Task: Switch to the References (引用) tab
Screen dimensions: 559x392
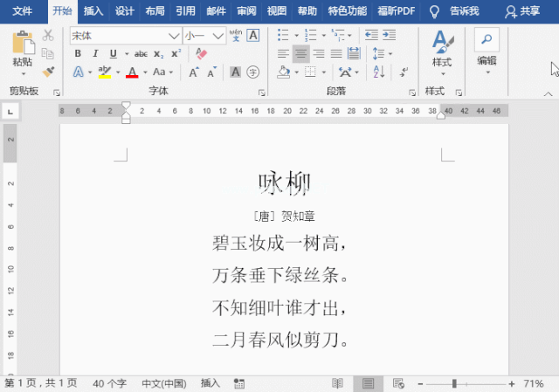Action: pyautogui.click(x=185, y=11)
